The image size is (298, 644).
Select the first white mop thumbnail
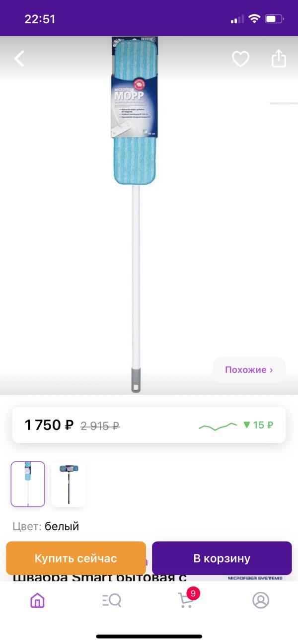(x=28, y=484)
